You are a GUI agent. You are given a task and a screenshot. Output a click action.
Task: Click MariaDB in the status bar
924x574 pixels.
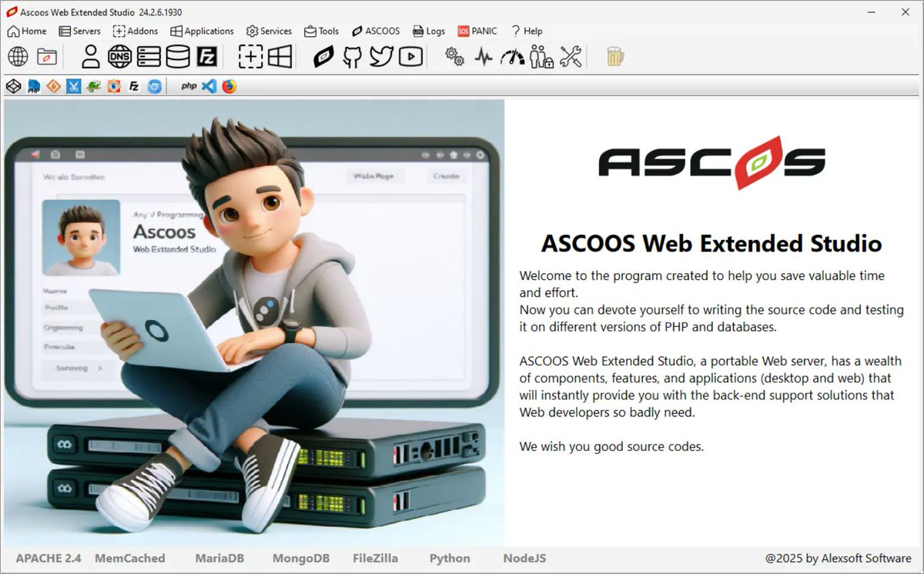220,558
